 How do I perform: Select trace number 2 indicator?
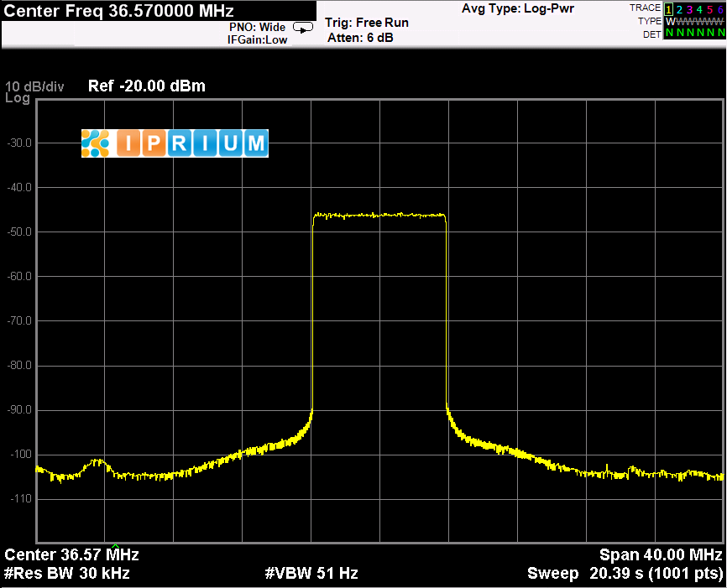679,9
